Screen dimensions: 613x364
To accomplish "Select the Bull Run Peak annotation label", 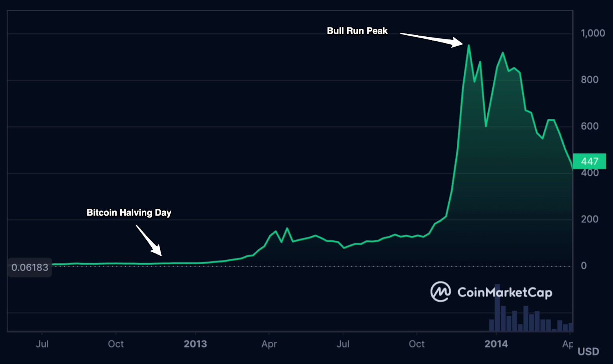I will (x=357, y=31).
